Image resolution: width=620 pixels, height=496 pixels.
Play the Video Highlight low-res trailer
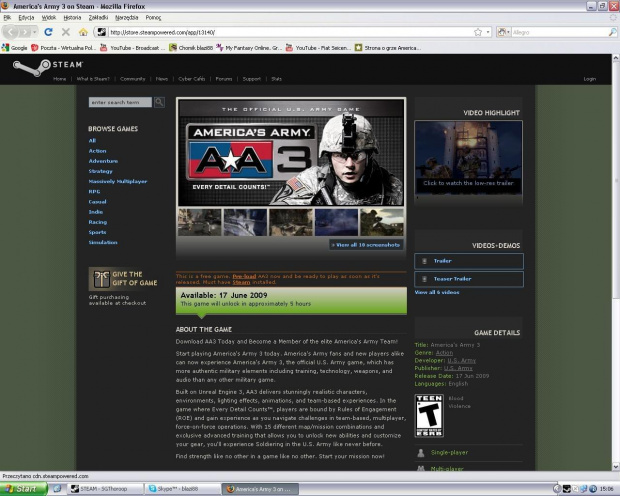pyautogui.click(x=469, y=158)
